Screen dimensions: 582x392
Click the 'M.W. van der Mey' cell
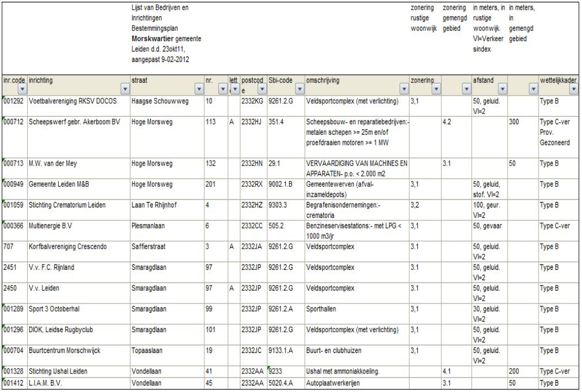(x=79, y=168)
